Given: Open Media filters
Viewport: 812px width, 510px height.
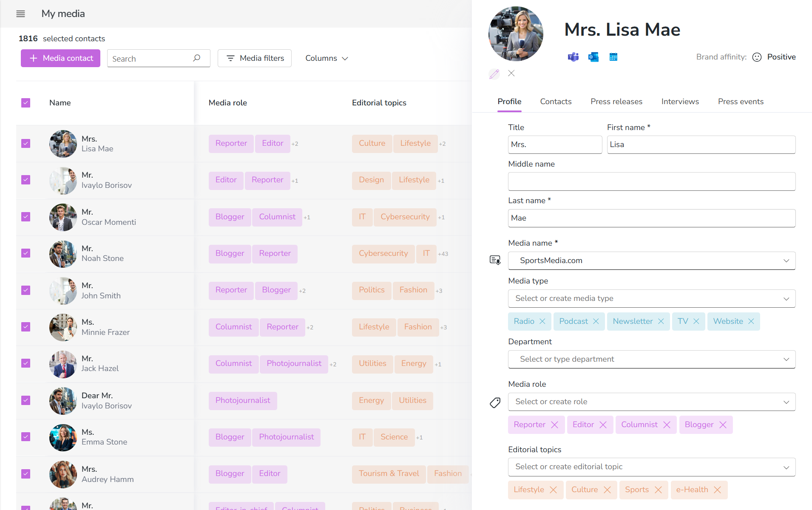Looking at the screenshot, I should click(x=254, y=58).
